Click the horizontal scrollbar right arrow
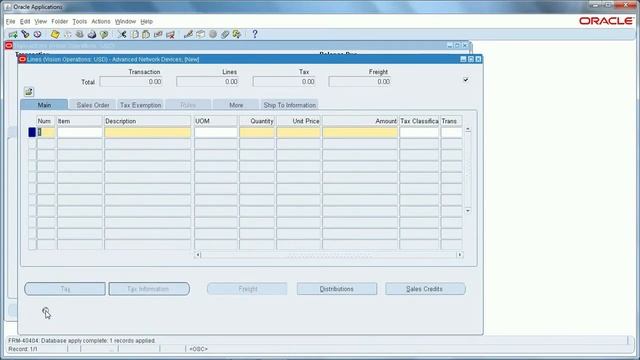Screen dimensions: 640x360 460,255
